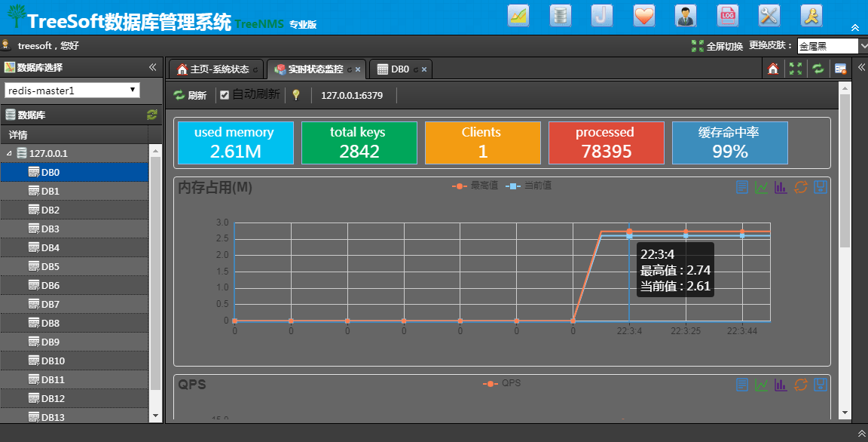This screenshot has height=442, width=868.
Task: Click the 缓存命中率 tile
Action: click(729, 143)
